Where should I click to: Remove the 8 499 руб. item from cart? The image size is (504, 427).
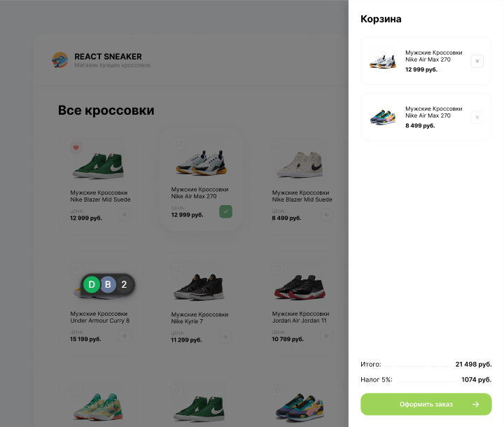click(x=477, y=118)
